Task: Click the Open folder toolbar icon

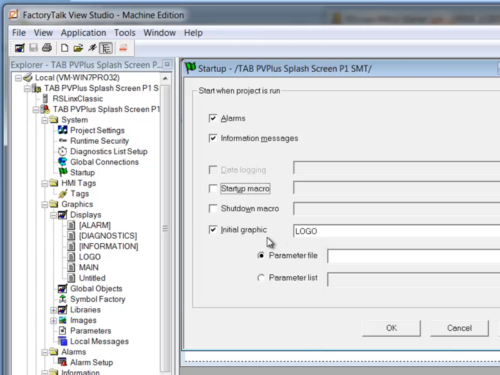Action: pos(78,48)
